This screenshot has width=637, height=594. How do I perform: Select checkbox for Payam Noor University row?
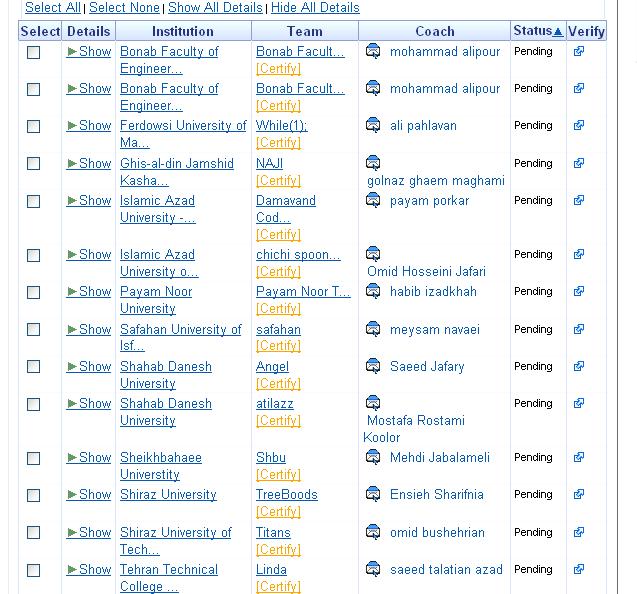33,293
